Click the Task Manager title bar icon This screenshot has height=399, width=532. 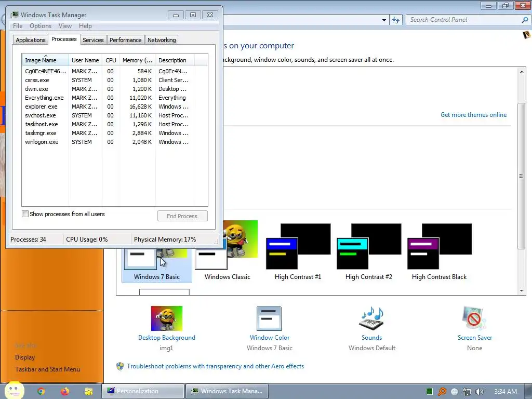point(14,15)
